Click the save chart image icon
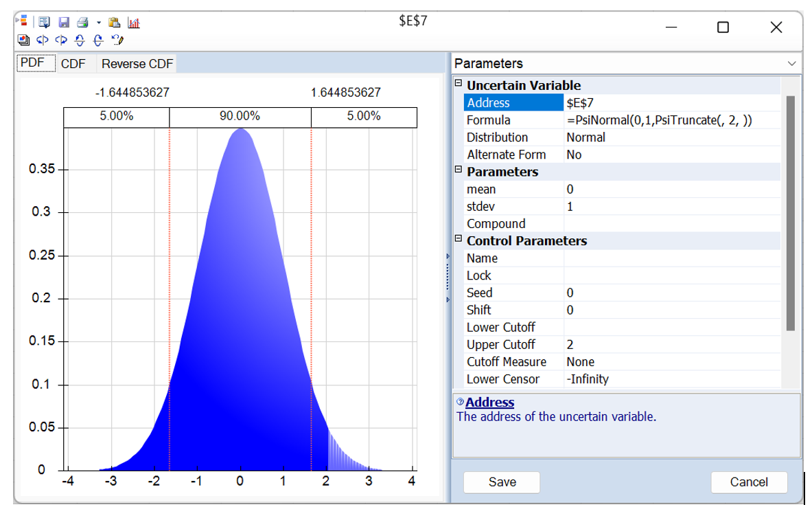The height and width of the screenshot is (507, 812). 64,23
